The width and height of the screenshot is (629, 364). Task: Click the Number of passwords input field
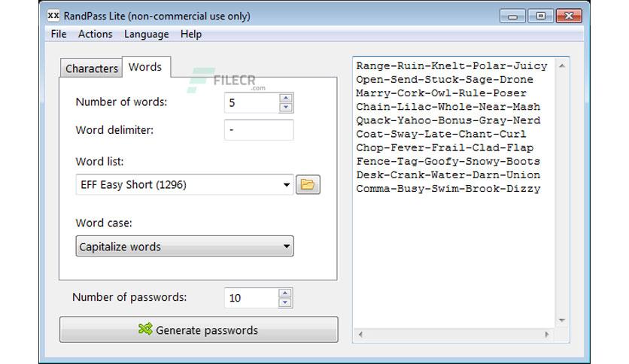[x=251, y=298]
